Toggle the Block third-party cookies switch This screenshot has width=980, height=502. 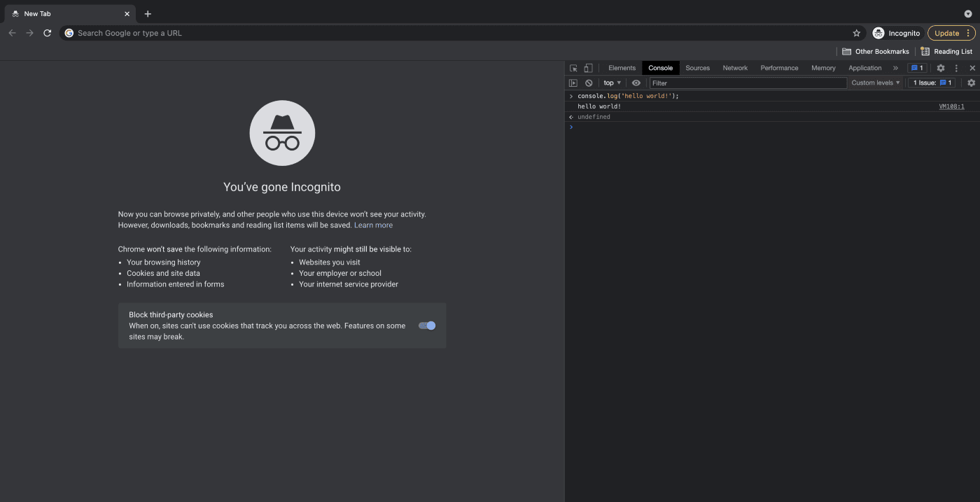427,326
